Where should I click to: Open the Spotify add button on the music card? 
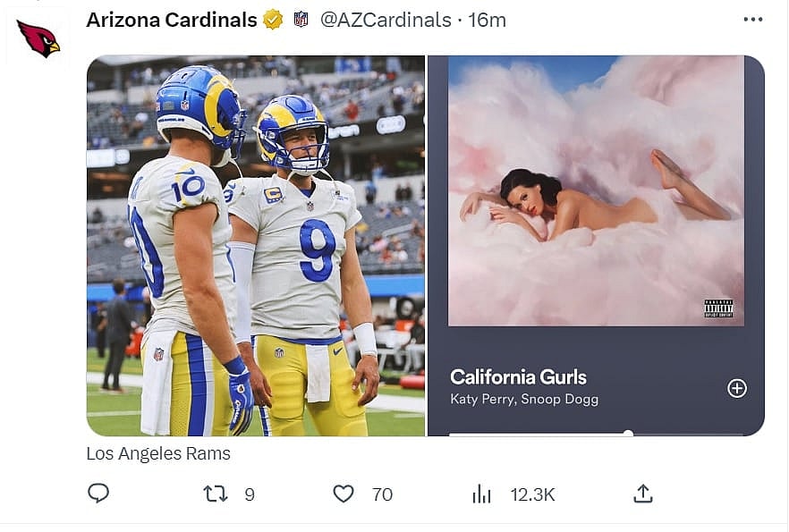pos(737,389)
